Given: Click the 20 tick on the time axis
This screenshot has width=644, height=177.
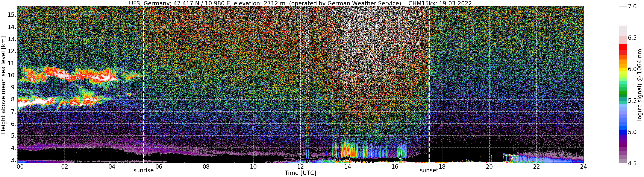Looking at the screenshot, I should (x=489, y=166).
